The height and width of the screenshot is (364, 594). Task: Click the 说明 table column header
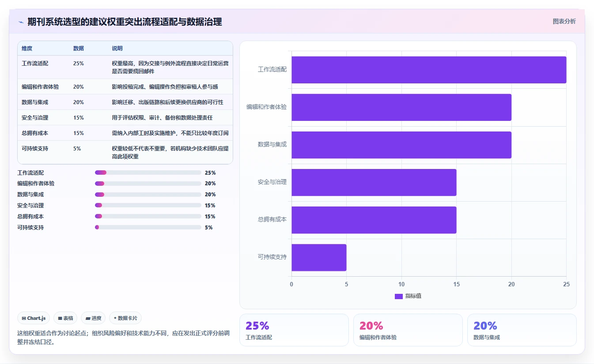tap(117, 49)
